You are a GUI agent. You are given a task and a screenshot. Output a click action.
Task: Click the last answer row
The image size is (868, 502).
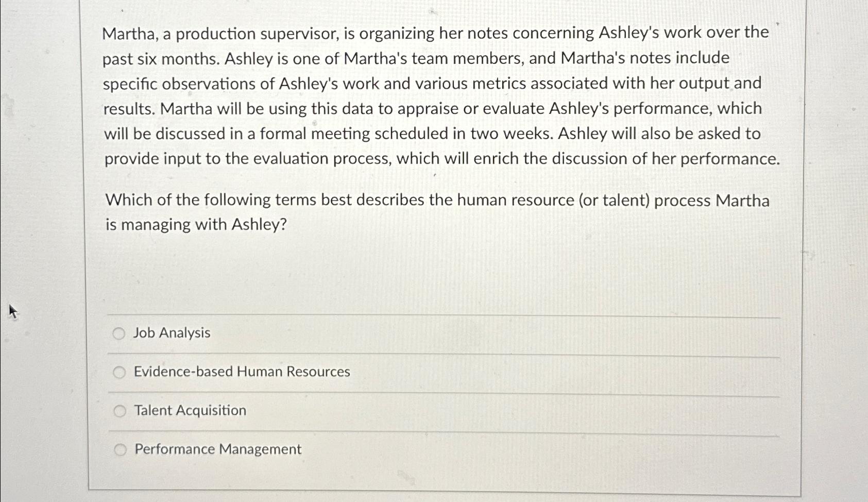361,449
